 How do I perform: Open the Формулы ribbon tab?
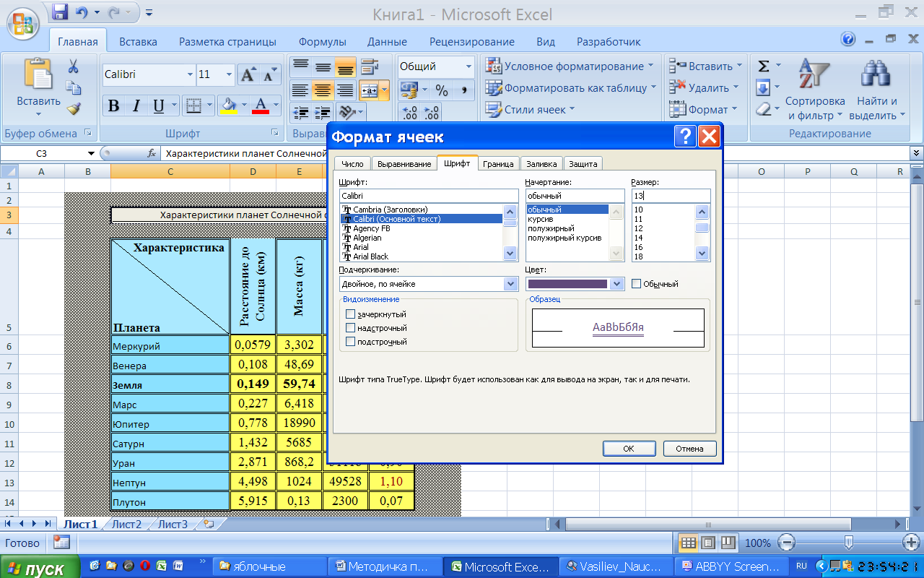click(322, 41)
